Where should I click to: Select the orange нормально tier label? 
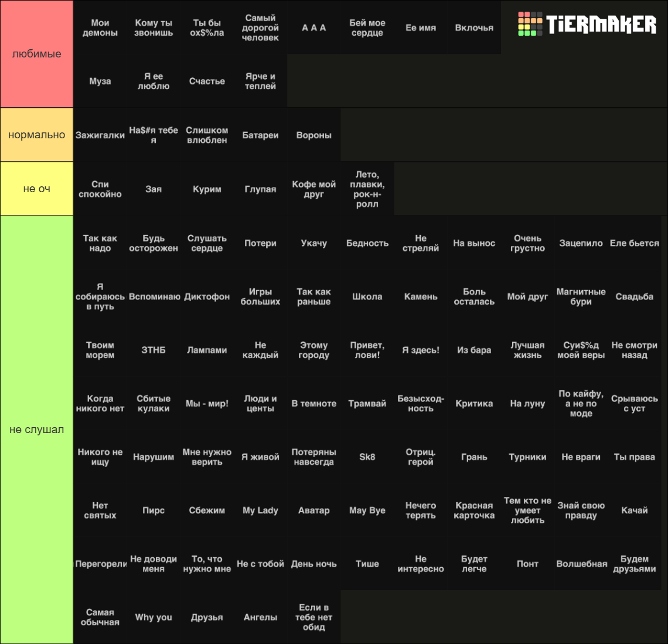click(x=37, y=135)
